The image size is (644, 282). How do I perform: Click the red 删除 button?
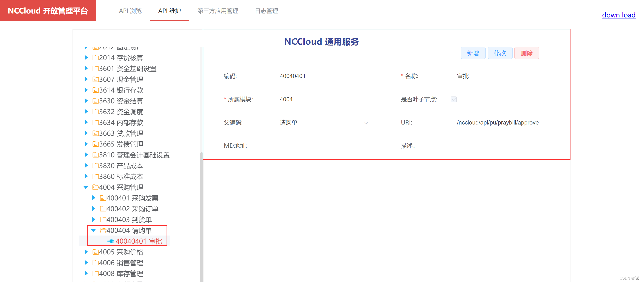(526, 53)
